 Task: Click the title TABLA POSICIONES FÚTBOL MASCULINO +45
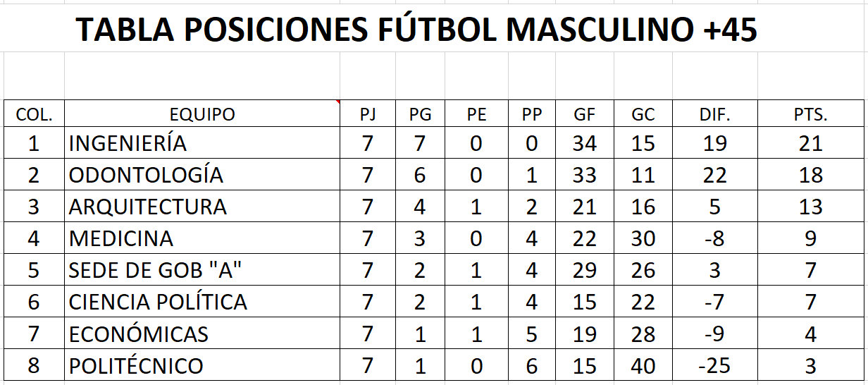point(416,30)
